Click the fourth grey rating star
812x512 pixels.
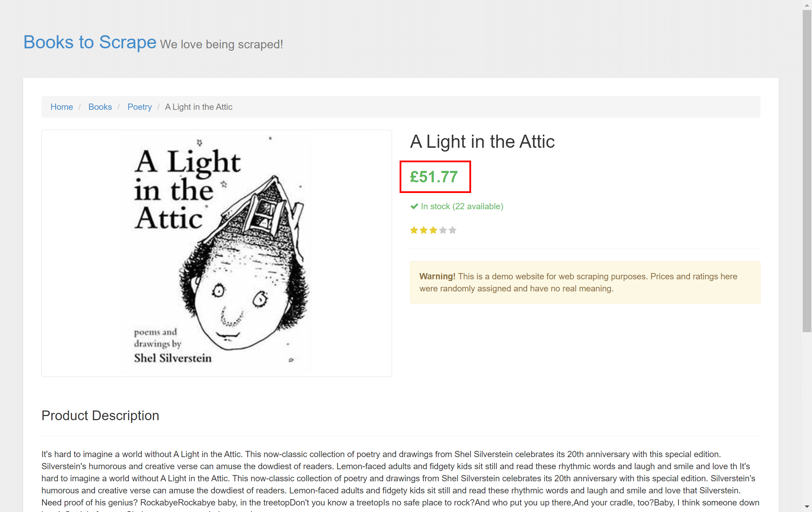[443, 230]
